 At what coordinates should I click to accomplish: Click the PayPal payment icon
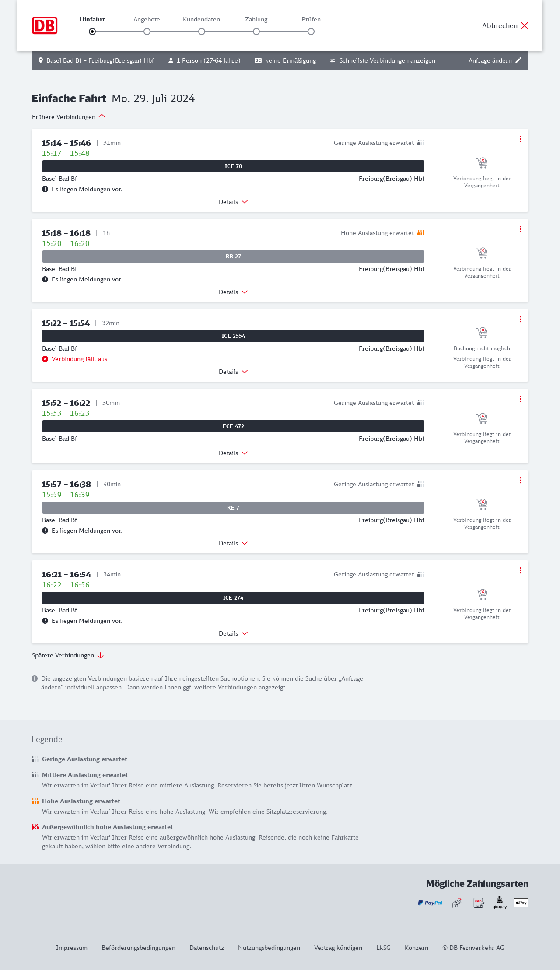click(430, 903)
